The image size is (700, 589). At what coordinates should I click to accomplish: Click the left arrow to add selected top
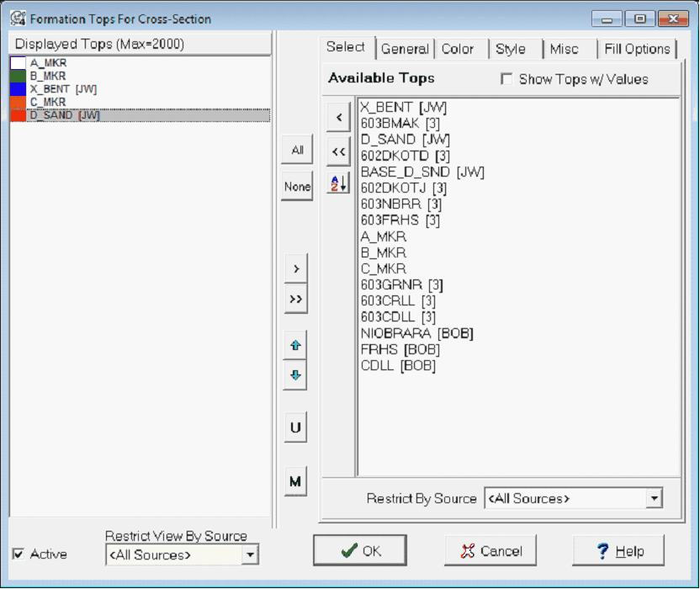337,116
